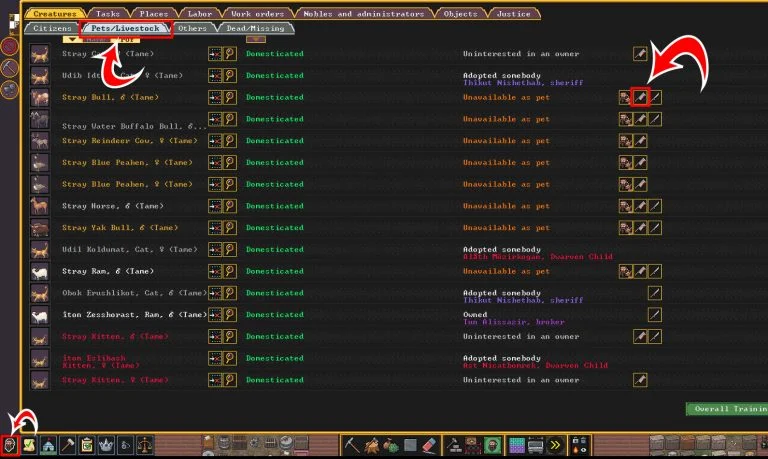Open the Places tab

click(153, 14)
